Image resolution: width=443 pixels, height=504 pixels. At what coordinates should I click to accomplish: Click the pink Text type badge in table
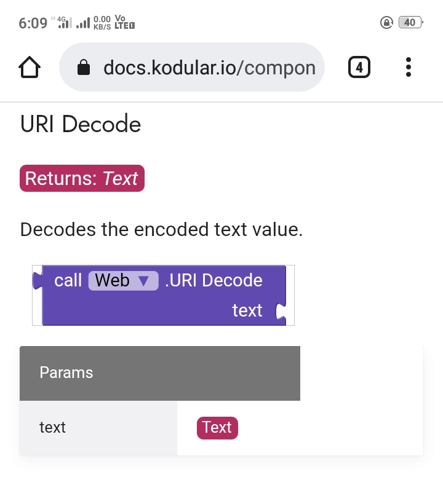tap(217, 428)
